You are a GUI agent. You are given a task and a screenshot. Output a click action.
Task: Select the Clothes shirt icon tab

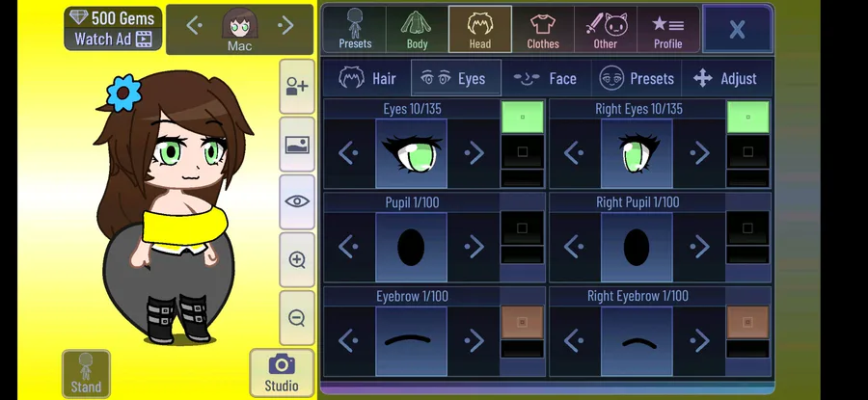(542, 29)
